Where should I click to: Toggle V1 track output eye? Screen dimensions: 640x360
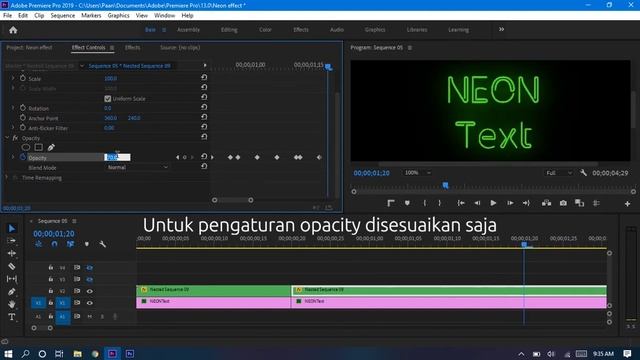coord(89,303)
